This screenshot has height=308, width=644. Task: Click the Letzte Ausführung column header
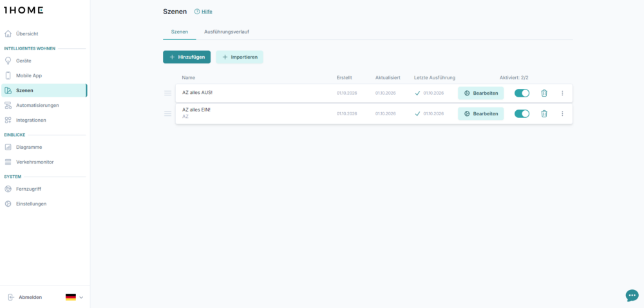click(x=435, y=77)
